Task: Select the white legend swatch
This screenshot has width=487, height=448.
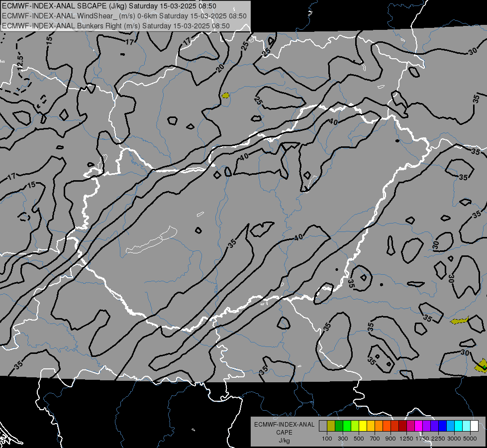Action: coord(475,426)
